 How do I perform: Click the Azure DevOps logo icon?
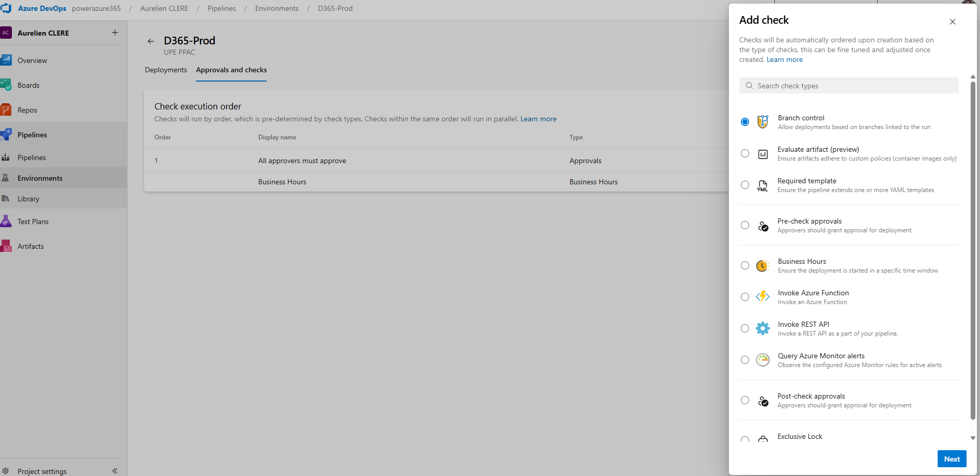click(x=6, y=8)
